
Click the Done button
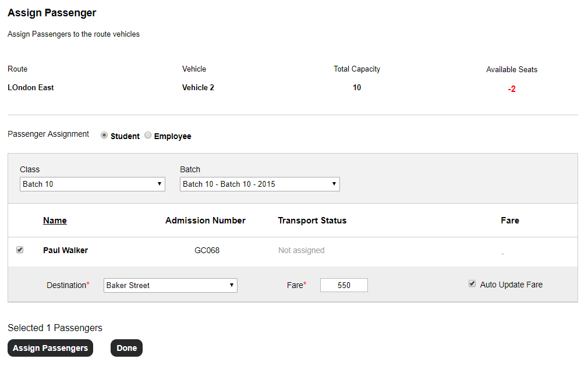(x=126, y=348)
